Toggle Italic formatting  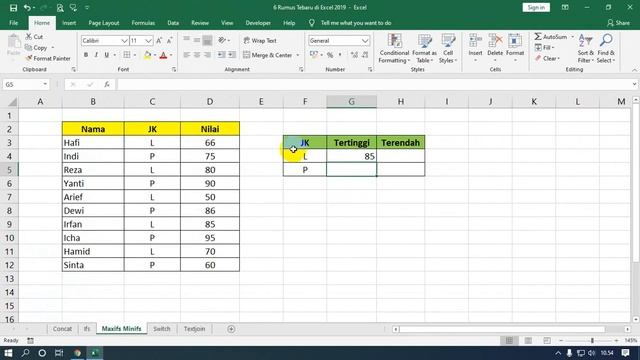pyautogui.click(x=96, y=55)
